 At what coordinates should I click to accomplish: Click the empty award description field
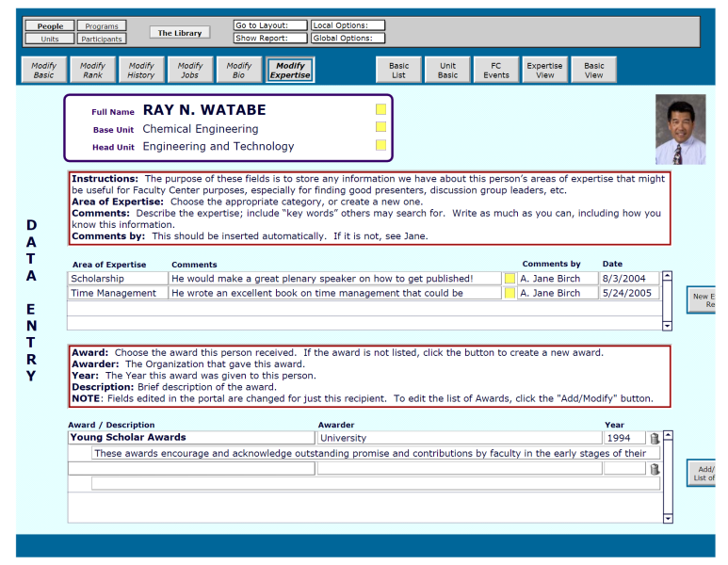pyautogui.click(x=376, y=483)
